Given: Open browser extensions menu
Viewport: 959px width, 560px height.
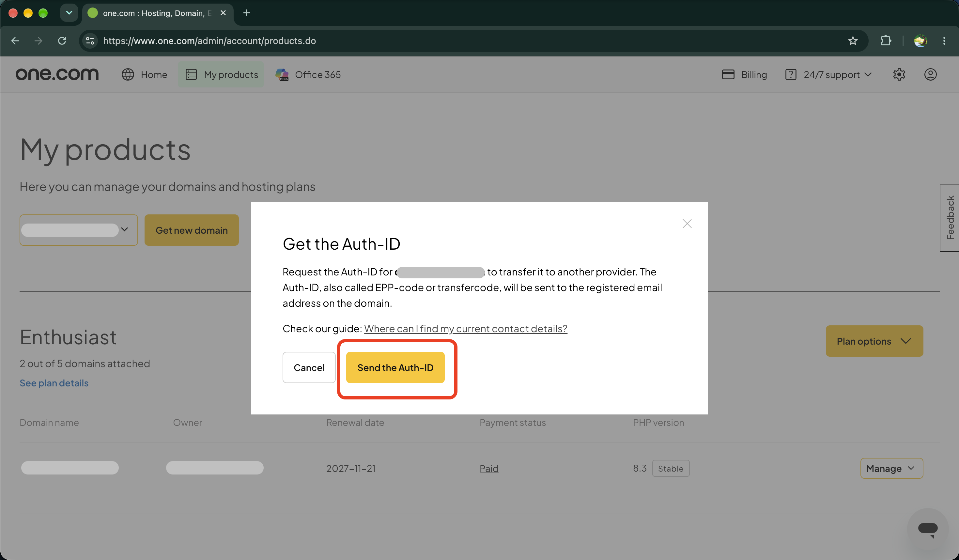Looking at the screenshot, I should coord(886,41).
